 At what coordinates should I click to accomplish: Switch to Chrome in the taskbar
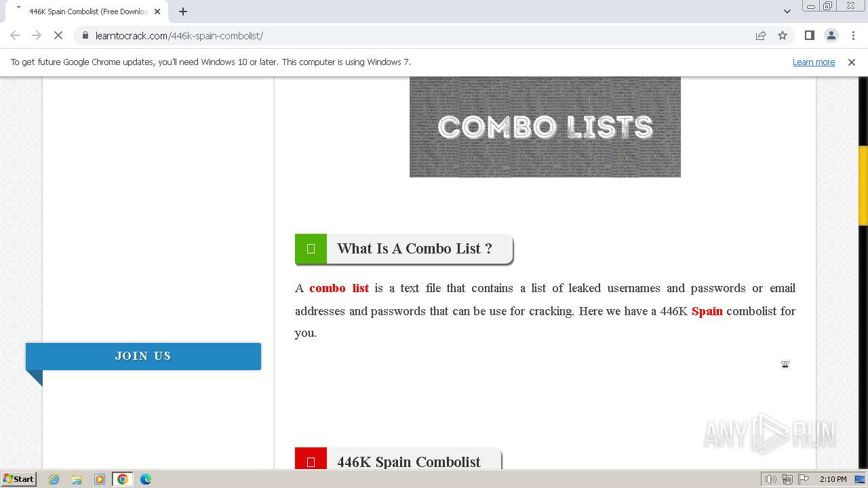(123, 479)
